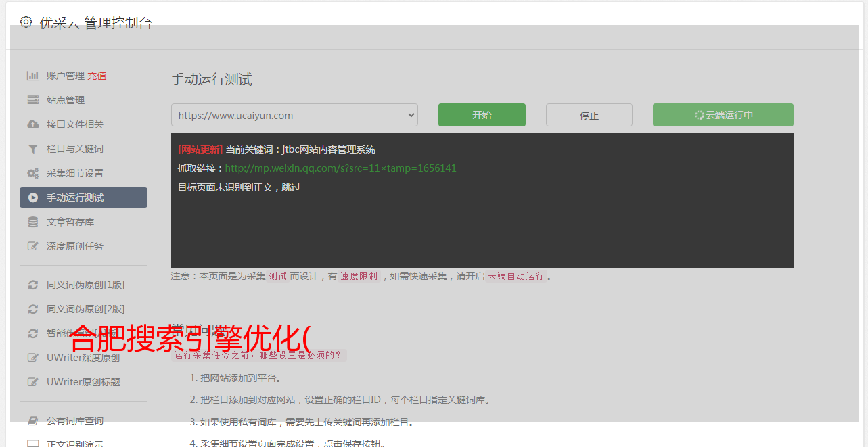Click the edit icon for UWriter原创标题
Image resolution: width=868 pixels, height=447 pixels.
(x=32, y=382)
